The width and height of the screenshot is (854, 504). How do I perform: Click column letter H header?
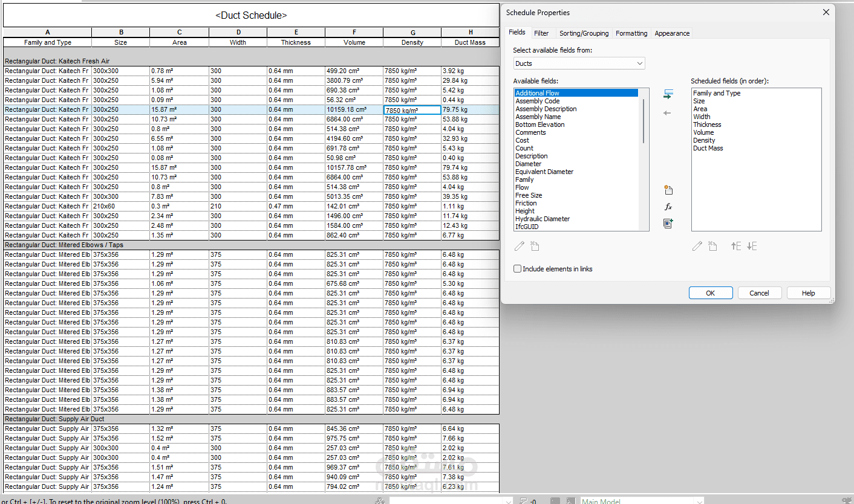click(471, 33)
